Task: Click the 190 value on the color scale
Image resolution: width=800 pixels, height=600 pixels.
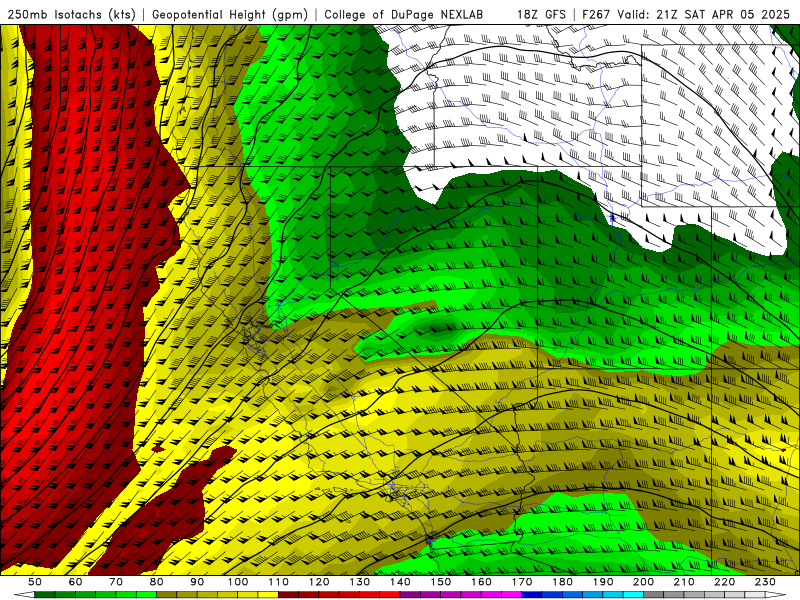Action: point(603,582)
